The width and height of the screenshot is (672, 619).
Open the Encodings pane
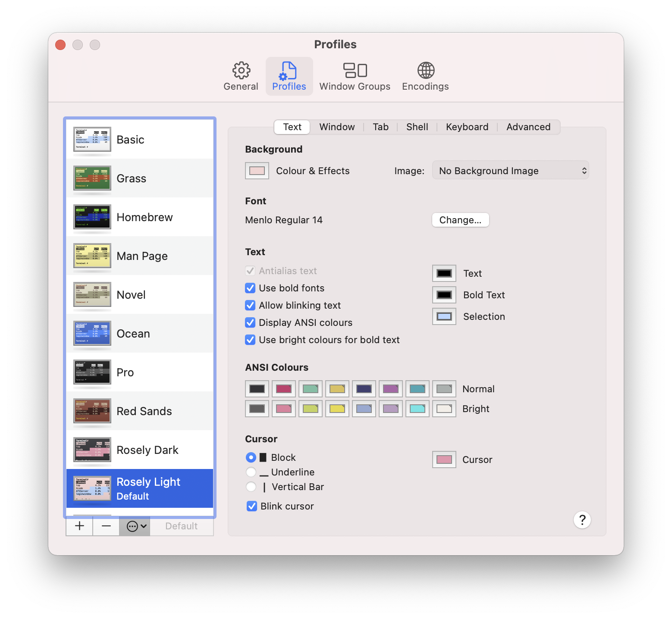(425, 76)
